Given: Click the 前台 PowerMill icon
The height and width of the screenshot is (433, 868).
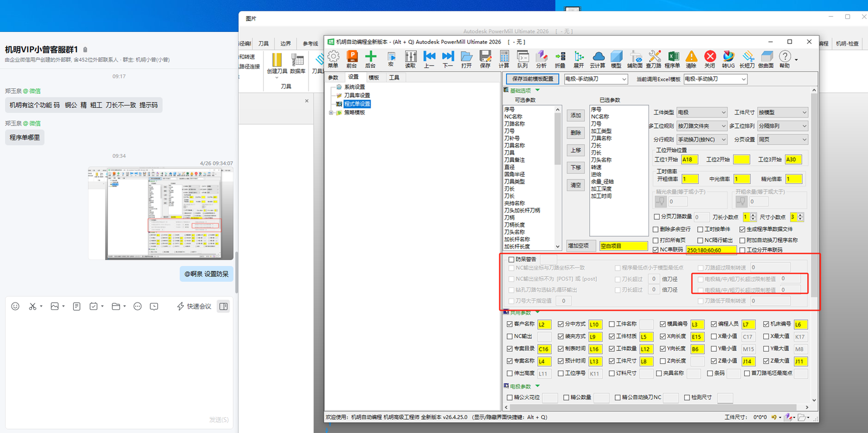Looking at the screenshot, I should tap(352, 59).
